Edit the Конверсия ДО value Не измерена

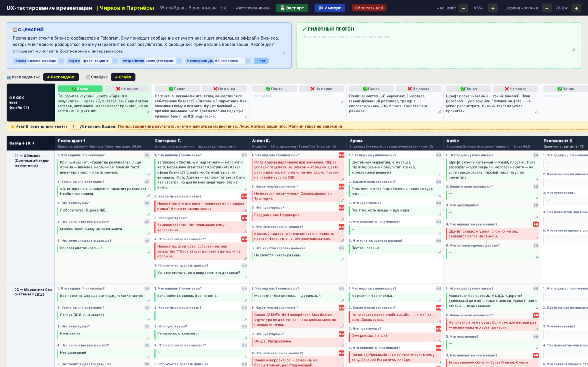point(229,61)
